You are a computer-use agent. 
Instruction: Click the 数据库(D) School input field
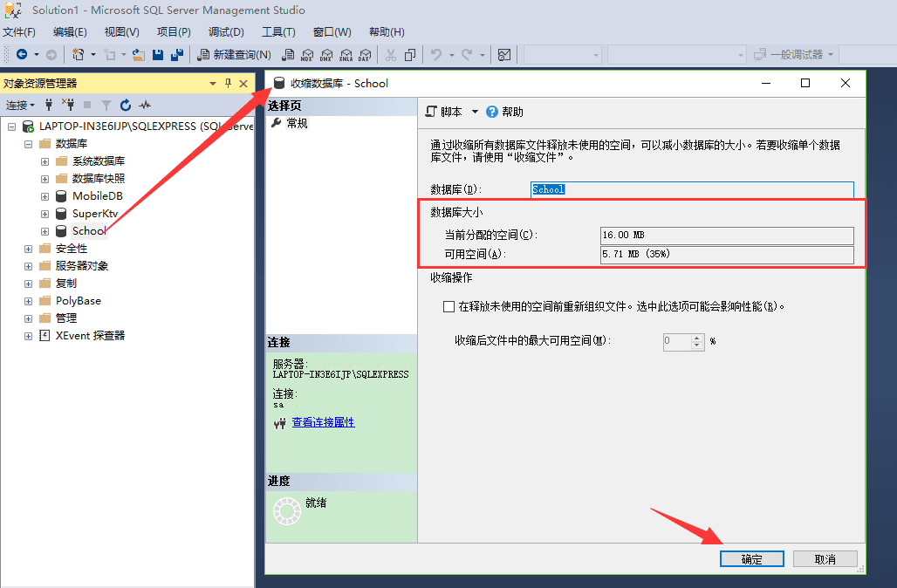point(692,189)
